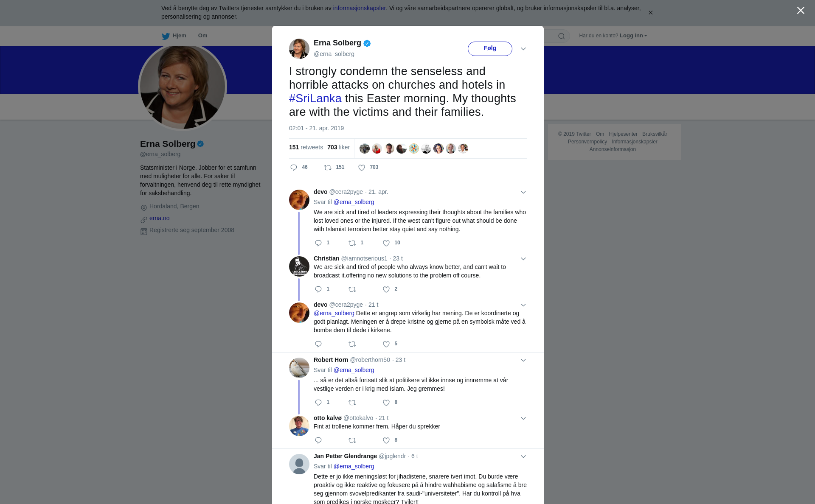
Task: Open the erna.no website link
Action: pos(159,218)
